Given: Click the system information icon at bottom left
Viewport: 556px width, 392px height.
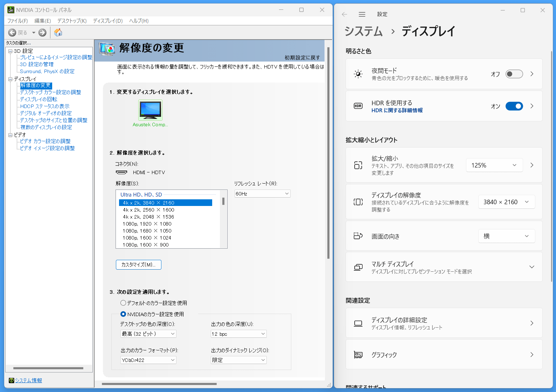Looking at the screenshot, I should (12, 380).
